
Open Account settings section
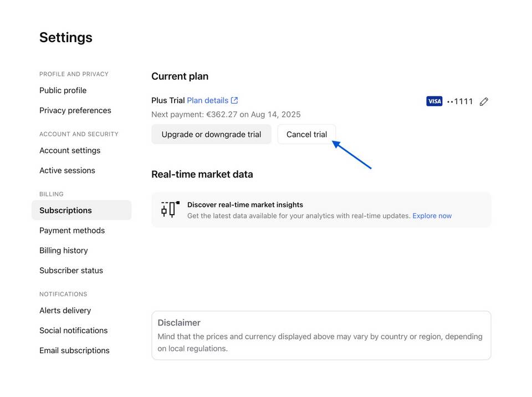coord(70,150)
